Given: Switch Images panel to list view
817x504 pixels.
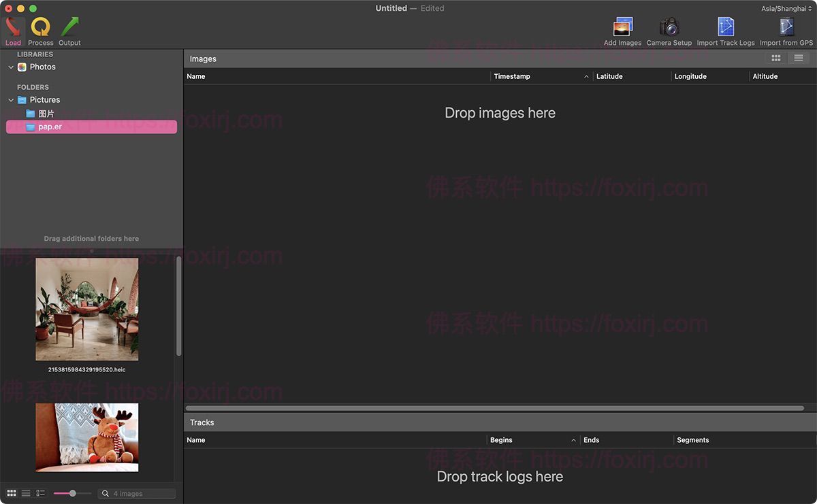Looking at the screenshot, I should tap(799, 58).
